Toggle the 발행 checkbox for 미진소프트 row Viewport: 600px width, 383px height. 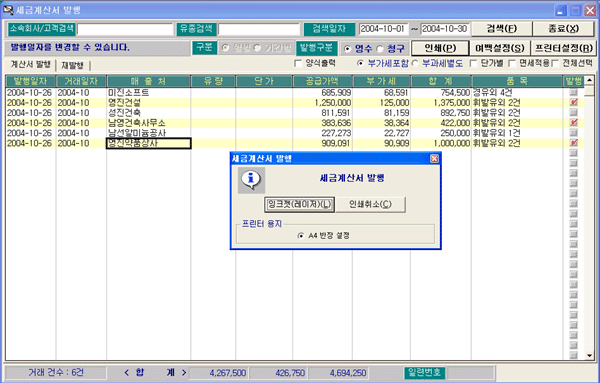(x=574, y=92)
